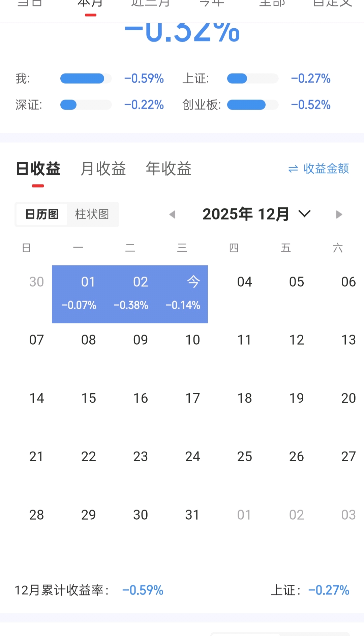Toggle display to 收益金额

(326, 169)
